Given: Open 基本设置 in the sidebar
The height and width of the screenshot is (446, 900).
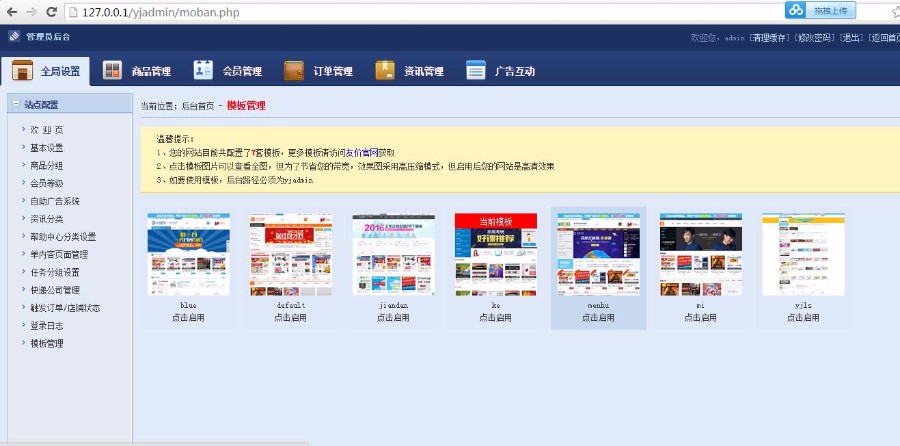Looking at the screenshot, I should [46, 148].
